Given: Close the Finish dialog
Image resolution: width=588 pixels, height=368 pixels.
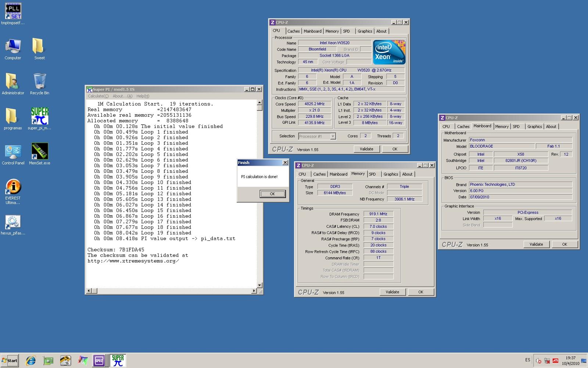Looking at the screenshot, I should click(285, 163).
